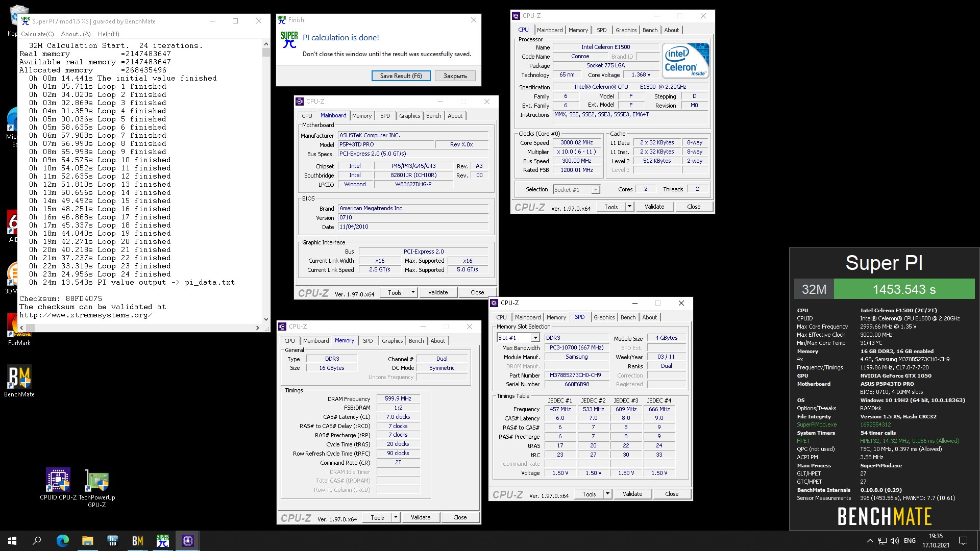Switch to CPU-Z taskbar button
Image resolution: width=980 pixels, height=551 pixels.
[x=187, y=541]
